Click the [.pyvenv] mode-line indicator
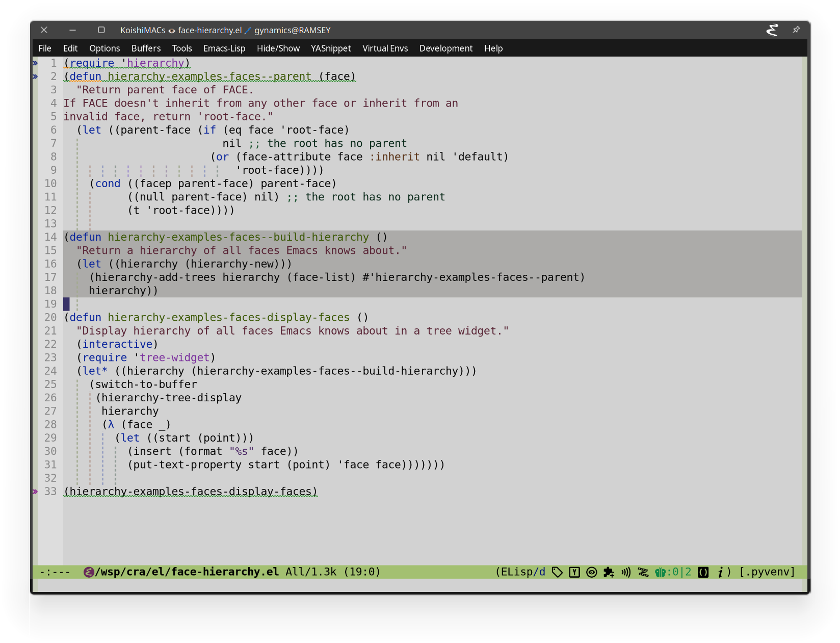 coord(767,572)
